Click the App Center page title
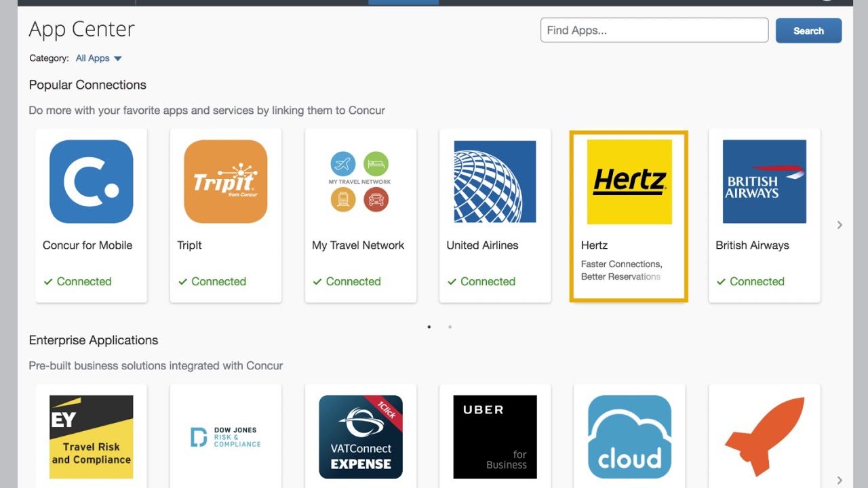868x488 pixels. coord(82,29)
